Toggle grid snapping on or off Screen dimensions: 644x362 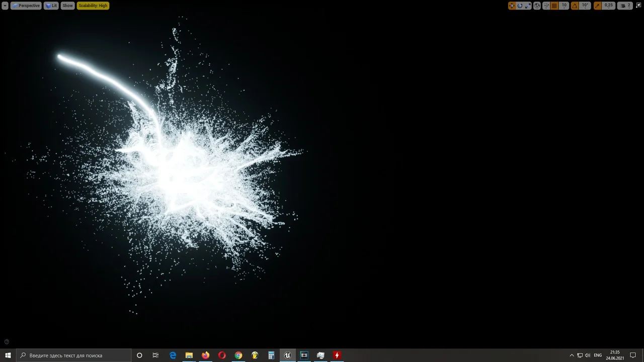[x=554, y=6]
